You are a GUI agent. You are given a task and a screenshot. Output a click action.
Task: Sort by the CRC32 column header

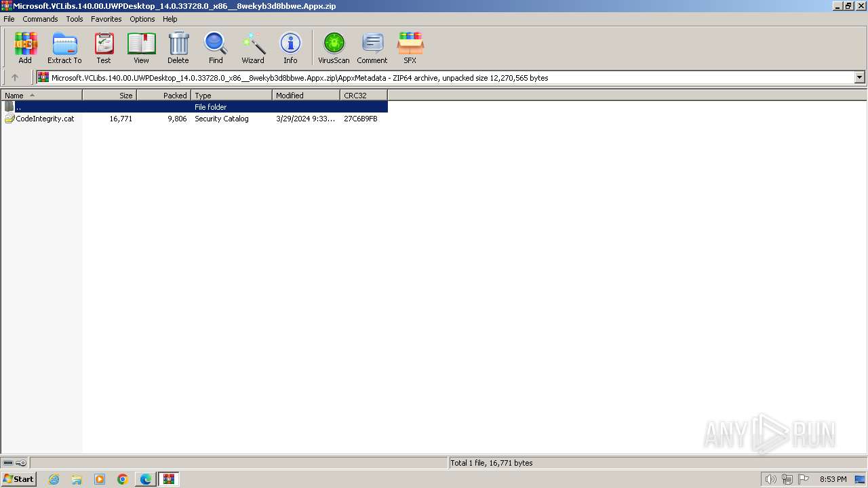tap(363, 96)
